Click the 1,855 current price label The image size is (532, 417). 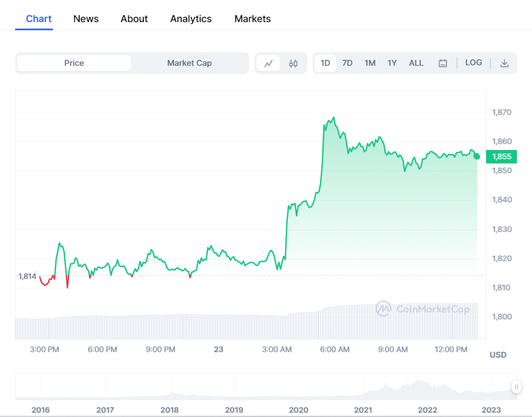[x=501, y=156]
